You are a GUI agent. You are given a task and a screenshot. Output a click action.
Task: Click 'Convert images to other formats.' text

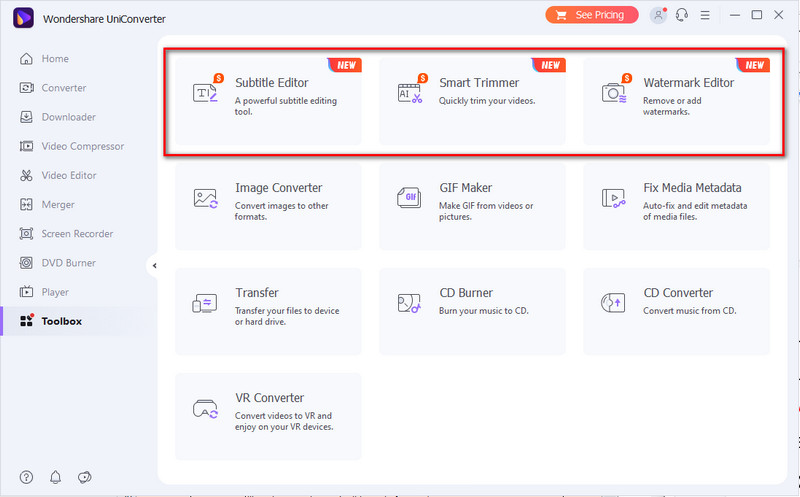(281, 211)
